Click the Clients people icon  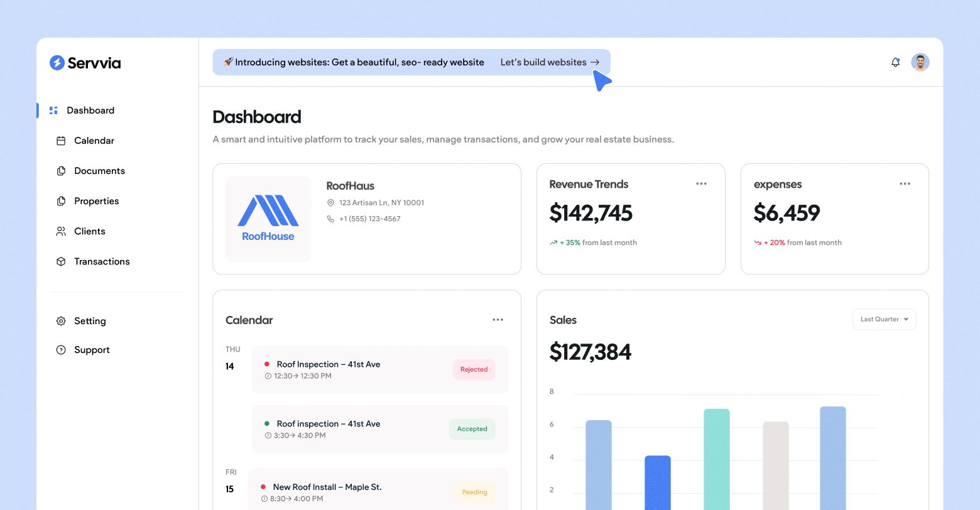click(x=61, y=231)
